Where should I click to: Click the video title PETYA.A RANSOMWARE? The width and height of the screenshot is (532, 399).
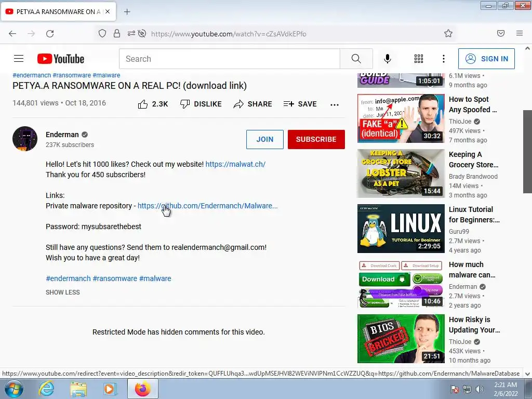[129, 86]
